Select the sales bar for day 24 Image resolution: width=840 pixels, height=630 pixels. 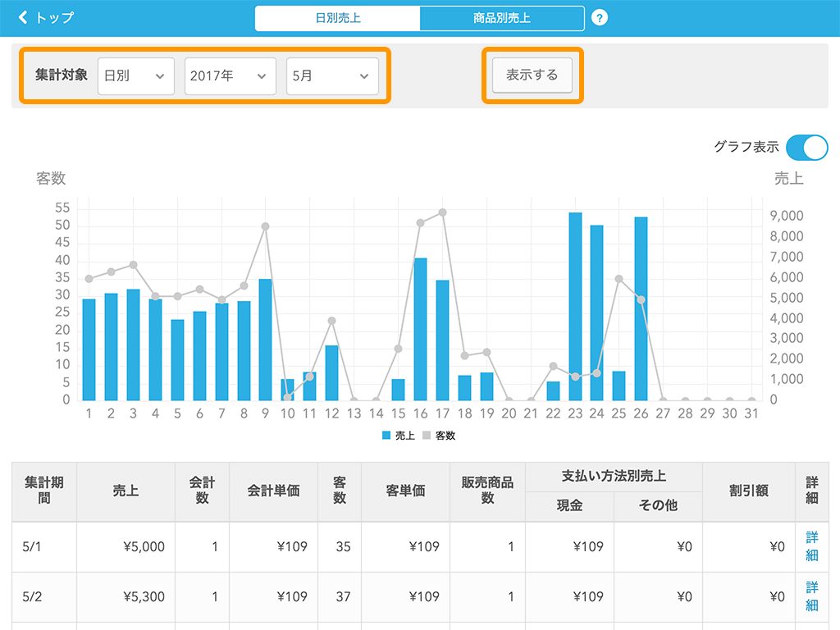[597, 313]
